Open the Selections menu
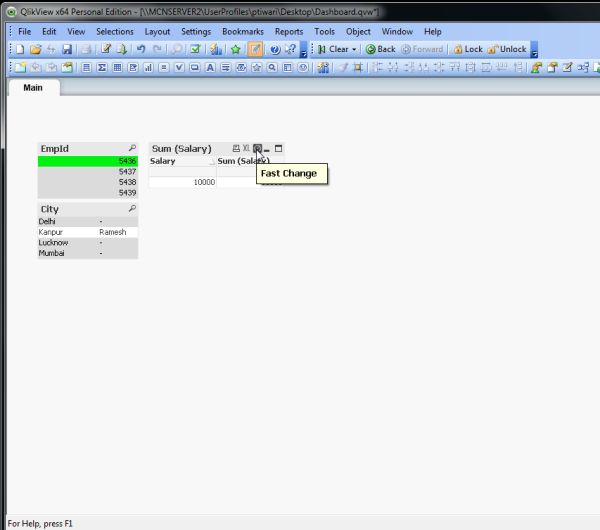The image size is (600, 530). [x=115, y=31]
